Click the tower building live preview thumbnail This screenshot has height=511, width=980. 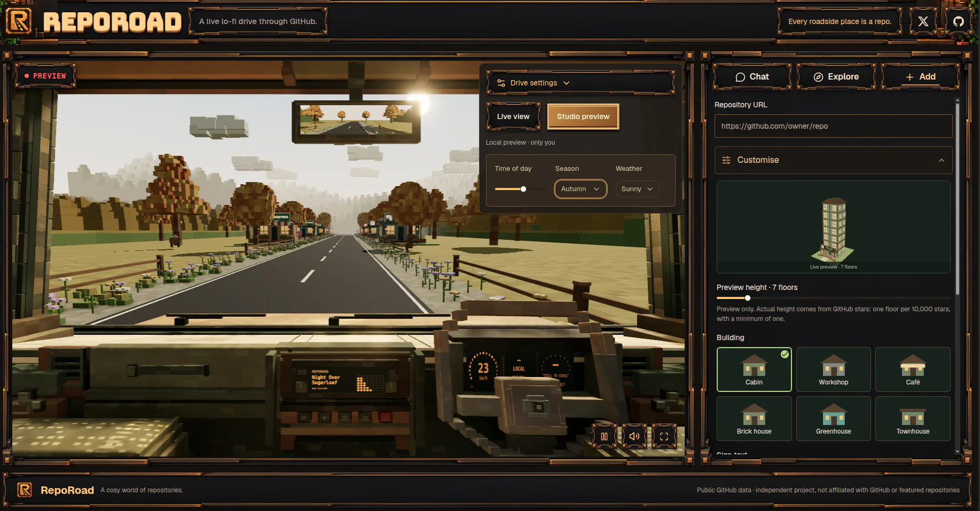coord(833,227)
